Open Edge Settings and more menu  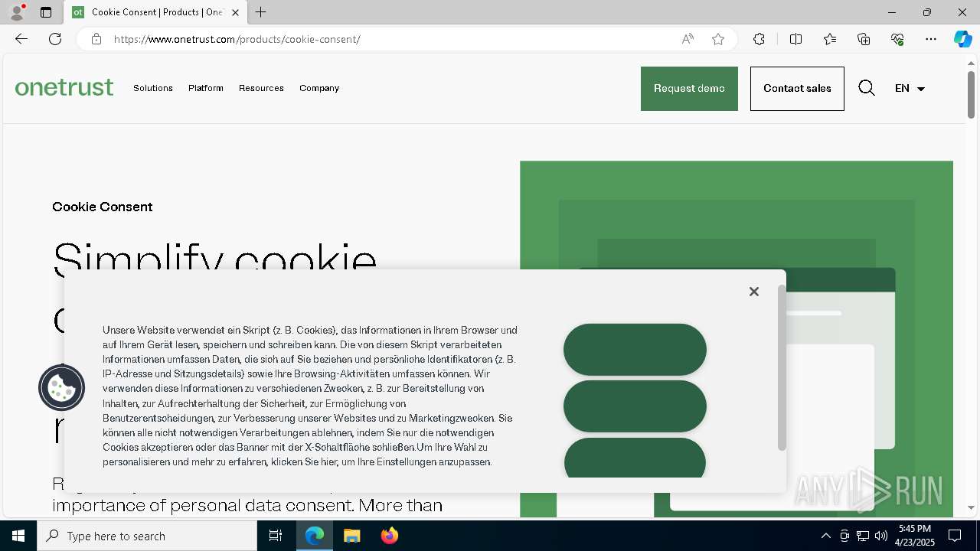[931, 39]
